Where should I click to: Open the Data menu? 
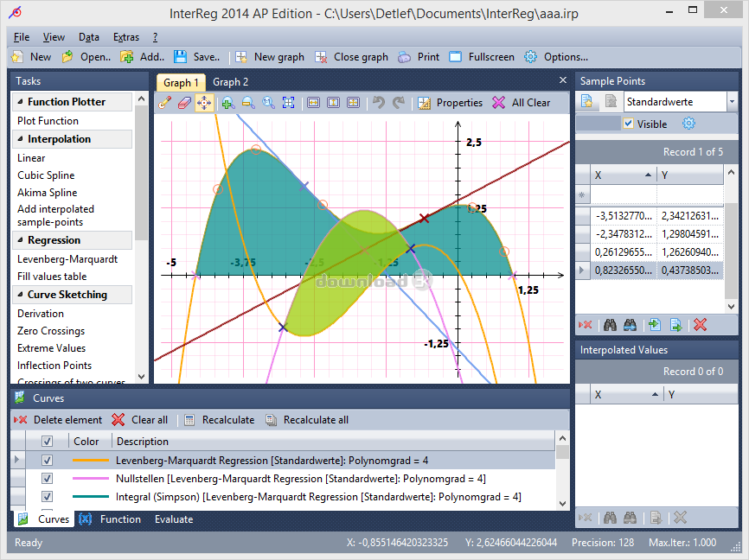click(89, 37)
